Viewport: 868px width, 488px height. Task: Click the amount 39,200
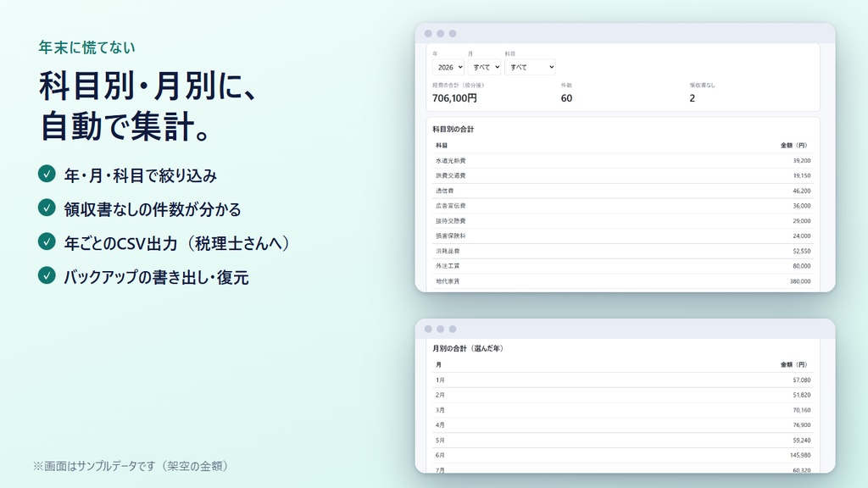[x=802, y=160]
